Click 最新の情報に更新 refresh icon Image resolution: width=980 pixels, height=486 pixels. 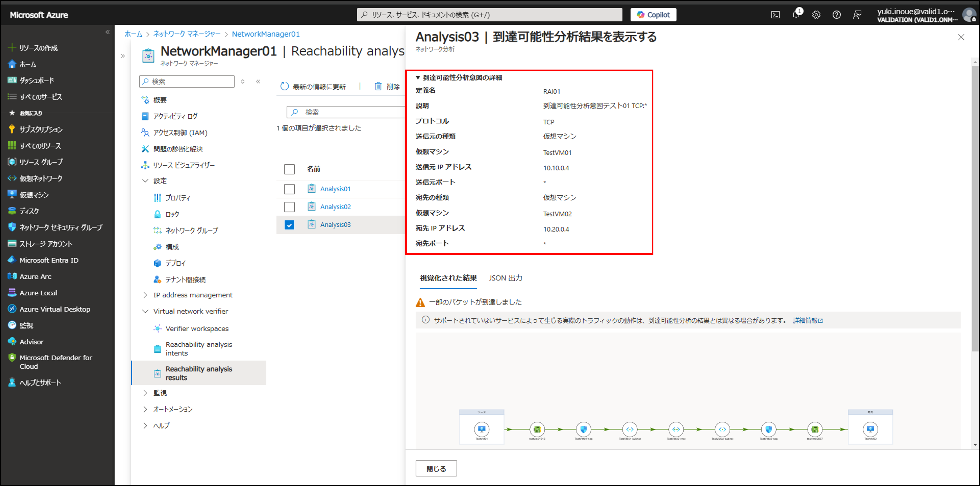click(285, 86)
